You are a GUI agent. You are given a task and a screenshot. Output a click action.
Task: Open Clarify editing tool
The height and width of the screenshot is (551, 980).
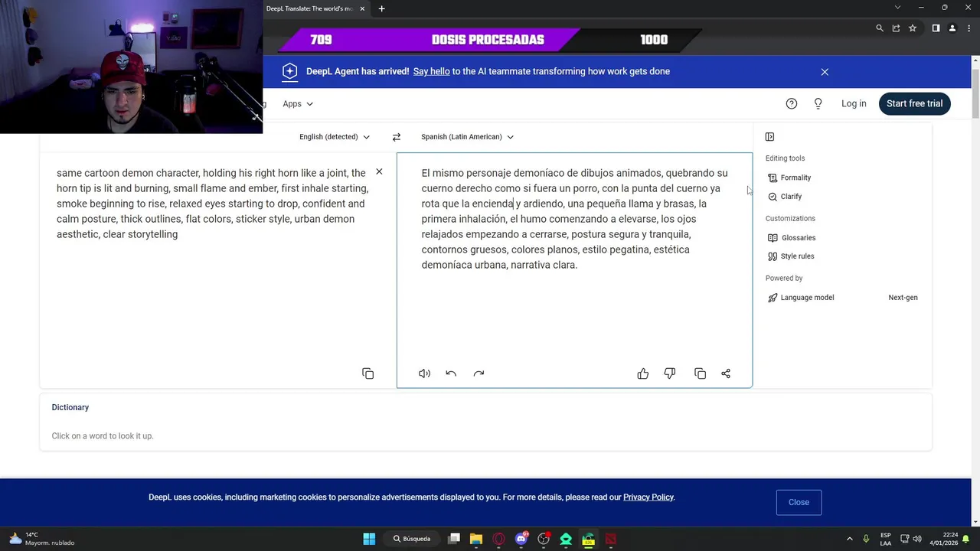click(784, 197)
